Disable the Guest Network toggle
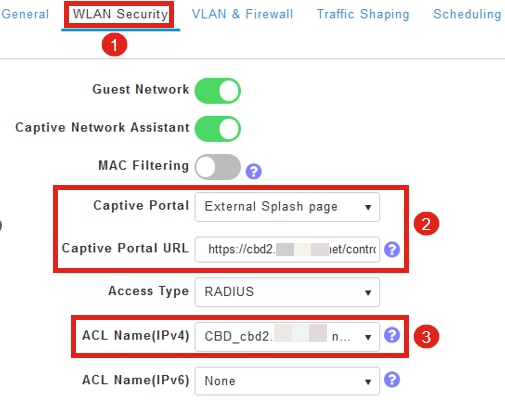This screenshot has height=405, width=505. (x=218, y=91)
